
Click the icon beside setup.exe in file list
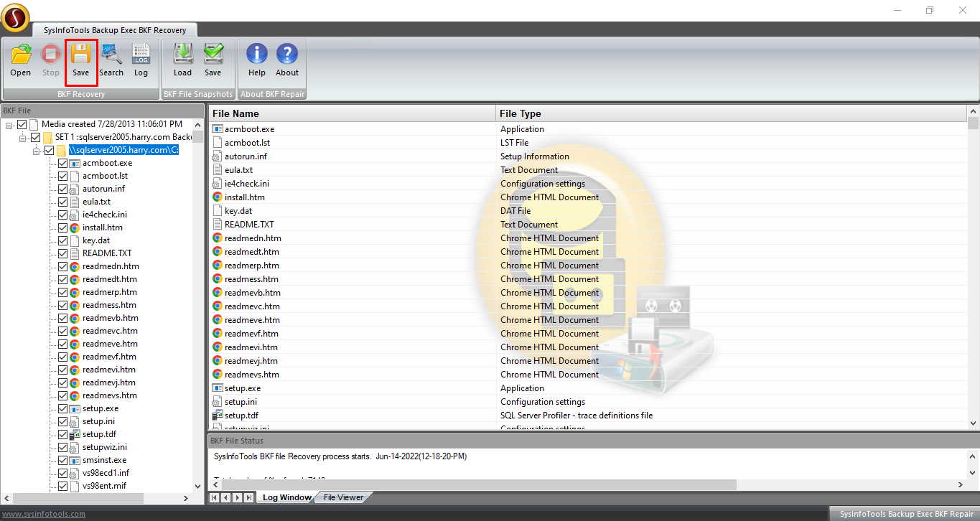coord(218,388)
